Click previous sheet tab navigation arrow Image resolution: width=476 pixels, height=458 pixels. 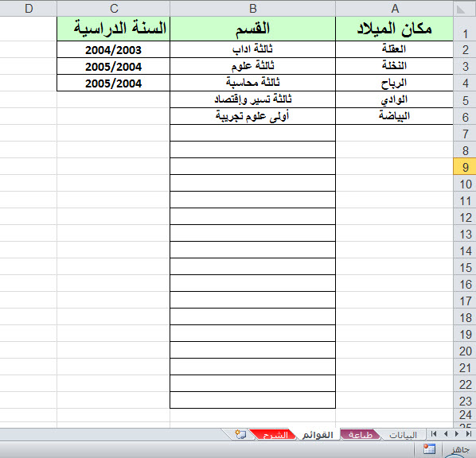pos(446,434)
